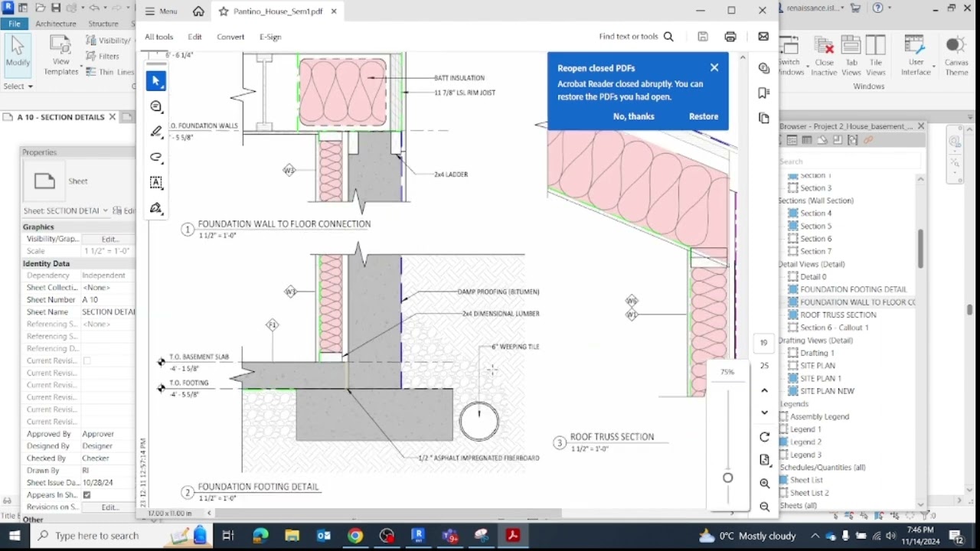
Task: Share the PDF by email
Action: 763,36
